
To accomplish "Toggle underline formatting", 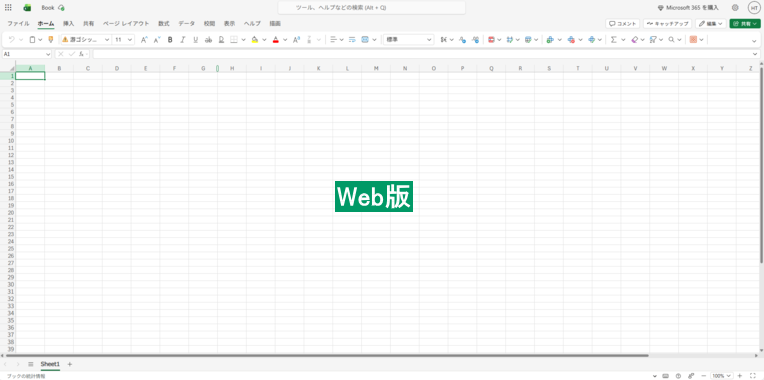I will [196, 40].
